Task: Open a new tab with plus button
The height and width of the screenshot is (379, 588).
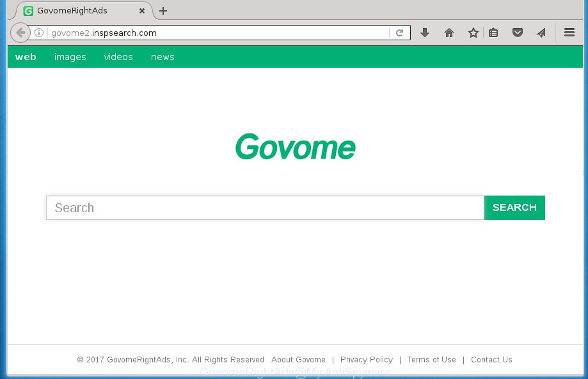Action: pos(163,11)
